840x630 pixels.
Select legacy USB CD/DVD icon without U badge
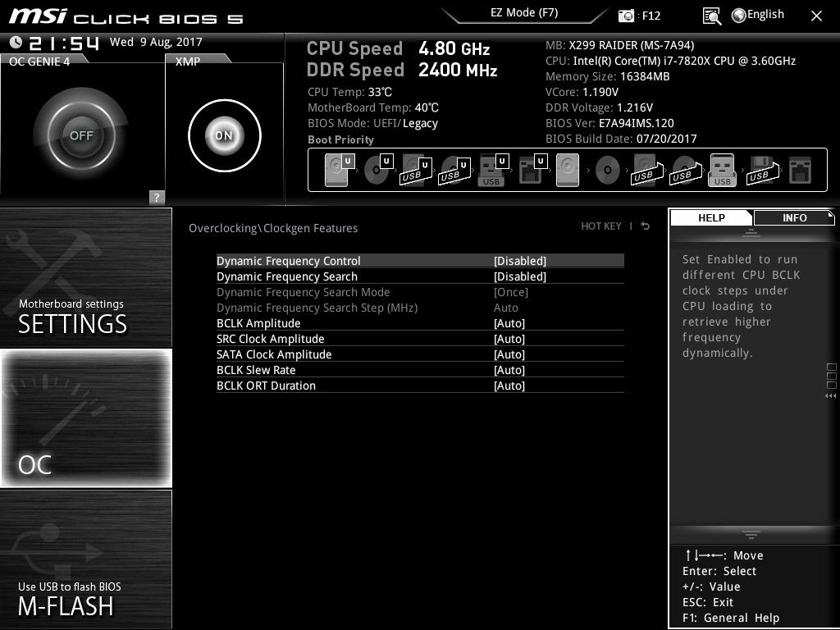click(685, 171)
